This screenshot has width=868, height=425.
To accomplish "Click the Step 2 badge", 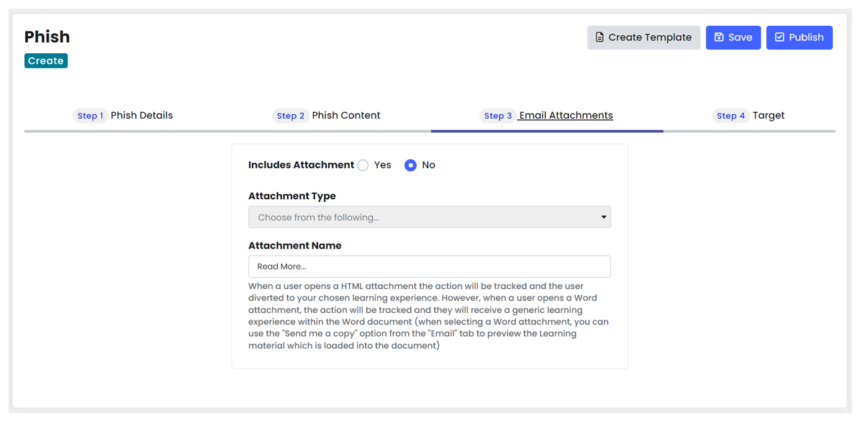I will (291, 116).
